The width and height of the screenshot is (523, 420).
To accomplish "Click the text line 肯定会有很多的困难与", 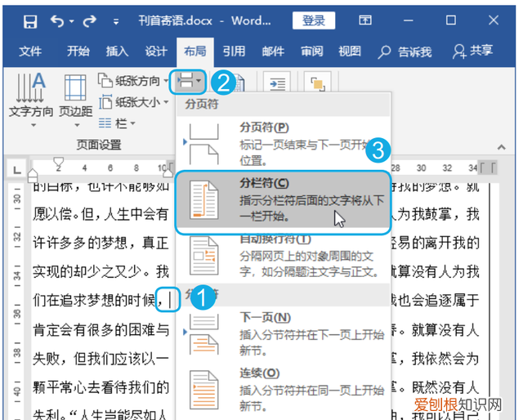I will [x=101, y=330].
